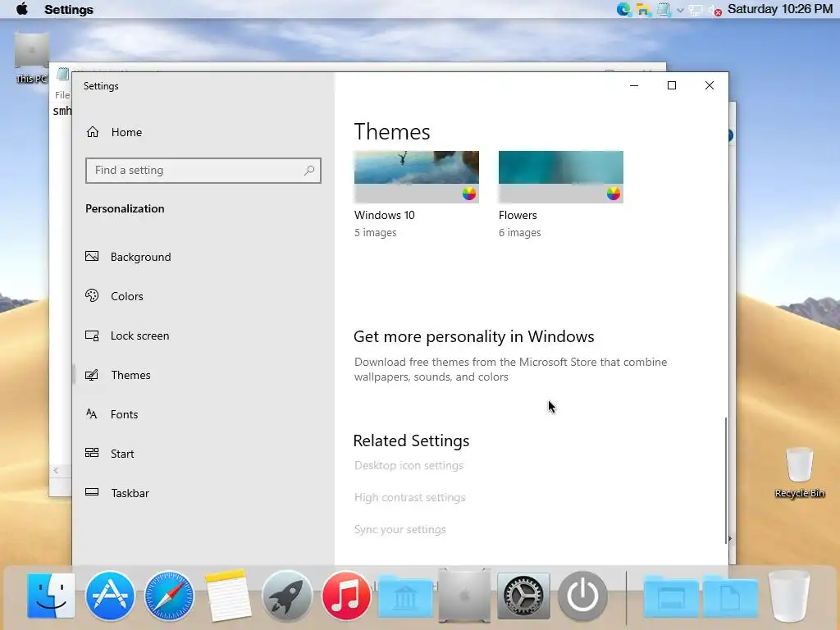This screenshot has width=840, height=630.
Task: Go to Taskbar settings page
Action: coord(130,492)
